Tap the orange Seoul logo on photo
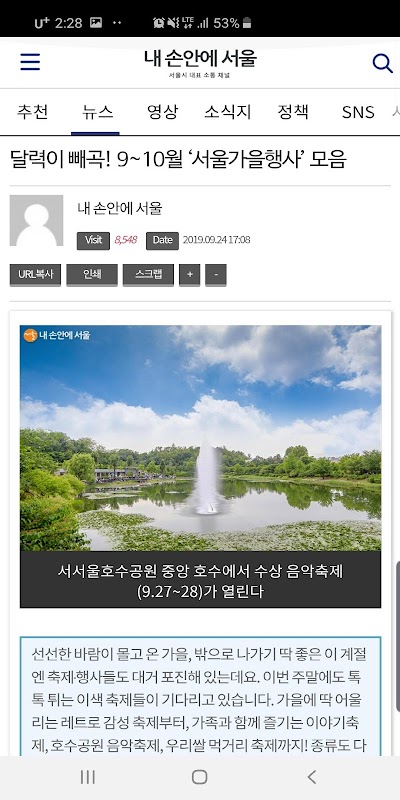400x800 pixels. point(31,335)
